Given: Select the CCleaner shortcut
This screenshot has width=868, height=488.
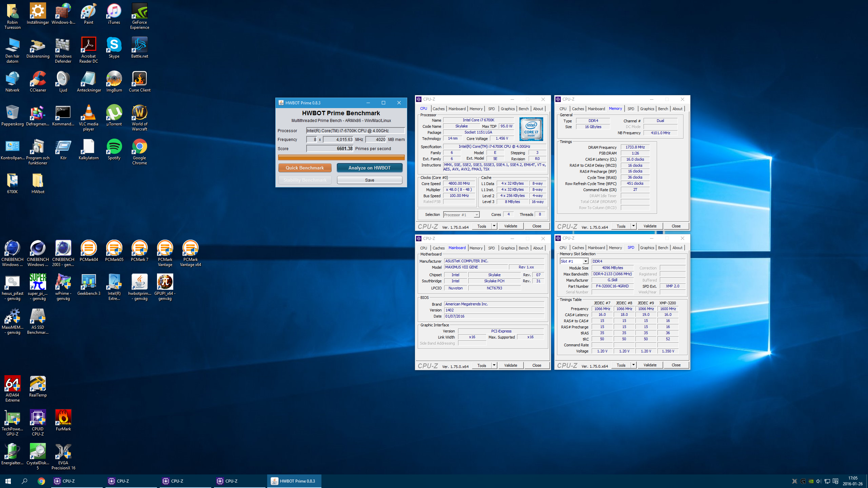Looking at the screenshot, I should tap(38, 81).
